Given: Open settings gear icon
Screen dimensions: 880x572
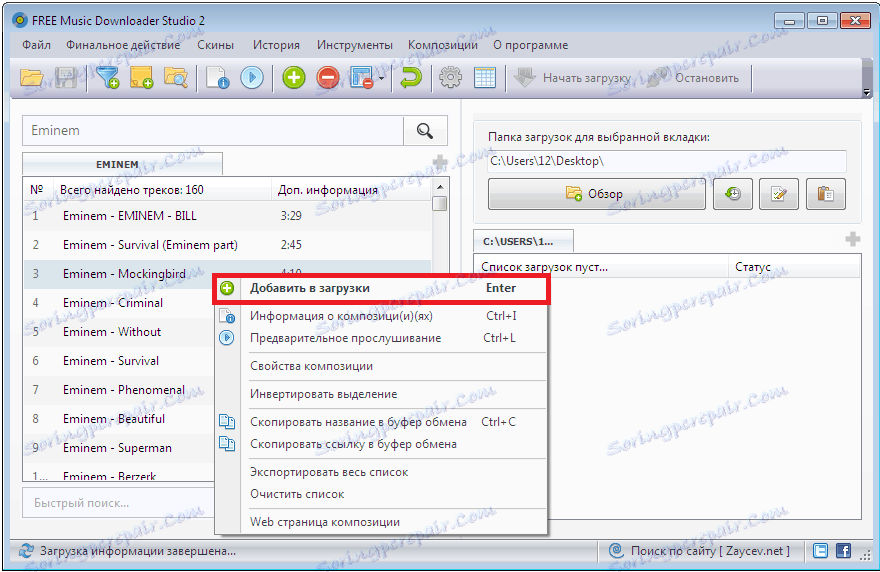Looking at the screenshot, I should click(x=450, y=77).
